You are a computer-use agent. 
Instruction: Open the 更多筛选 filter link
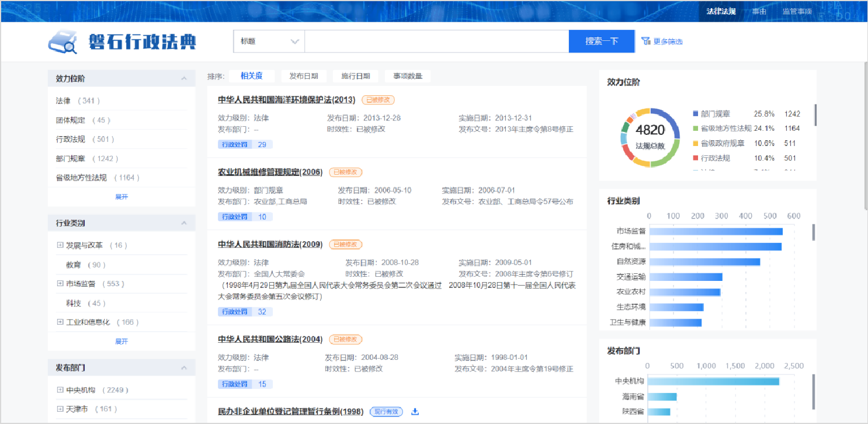point(668,41)
